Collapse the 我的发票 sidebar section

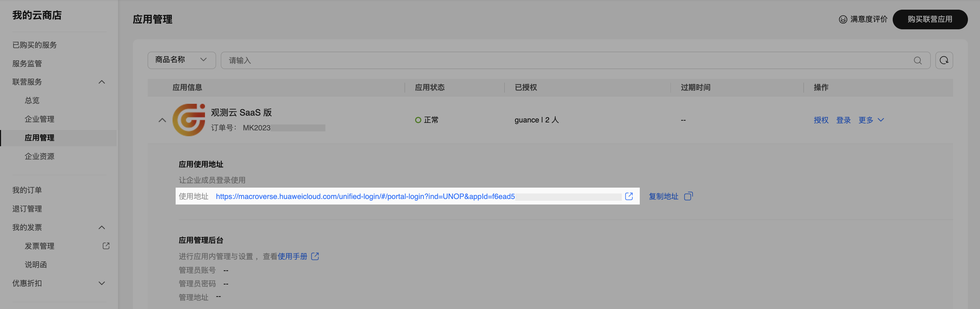101,227
